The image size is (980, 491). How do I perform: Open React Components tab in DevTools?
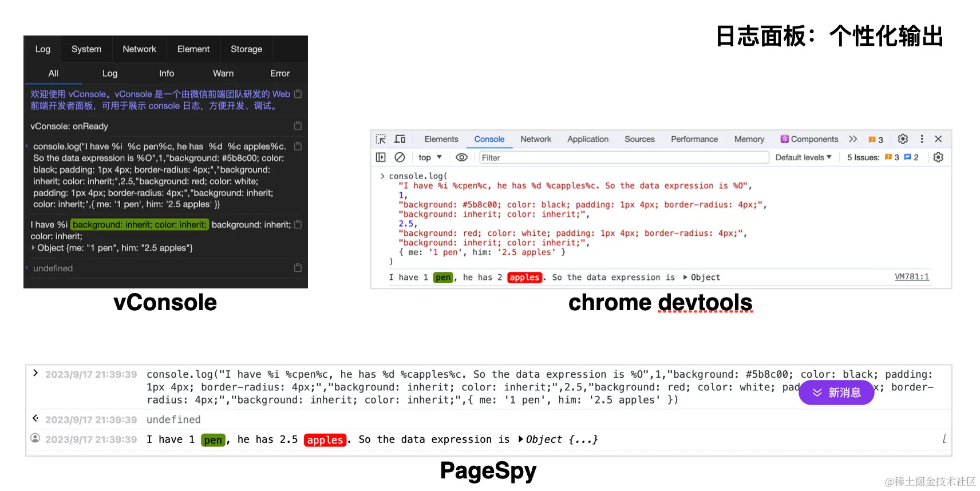(x=809, y=139)
